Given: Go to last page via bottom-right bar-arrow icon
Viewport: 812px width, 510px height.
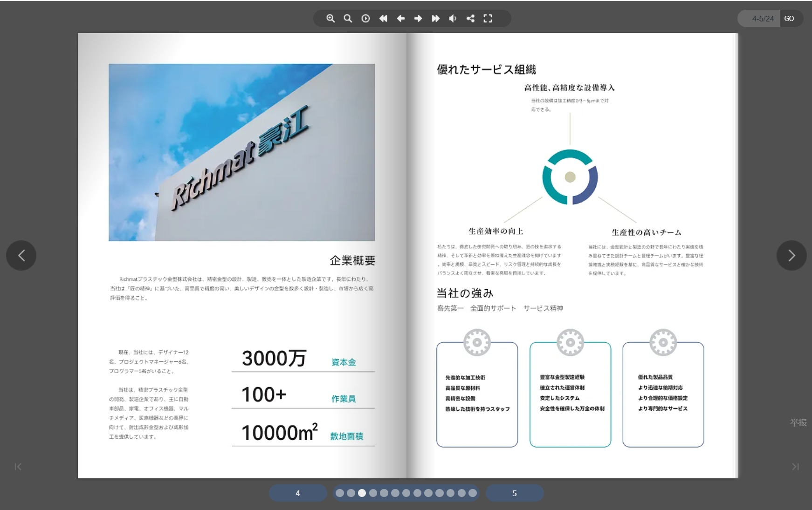Looking at the screenshot, I should [x=795, y=467].
